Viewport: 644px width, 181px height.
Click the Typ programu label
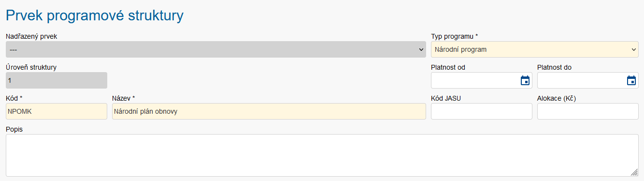click(455, 36)
